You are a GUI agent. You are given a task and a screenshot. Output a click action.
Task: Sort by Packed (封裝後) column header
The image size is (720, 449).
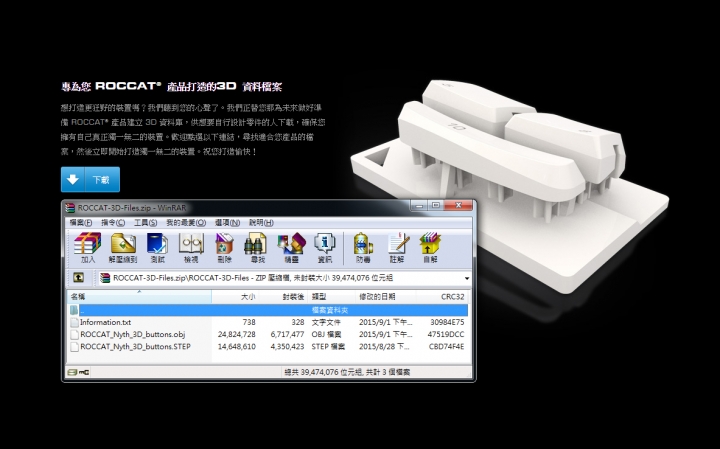click(x=283, y=297)
